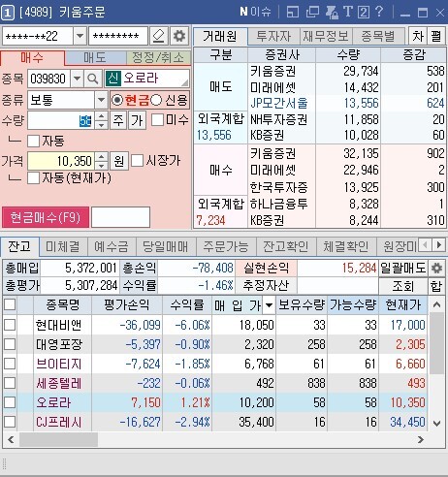
Task: Click the 조회 query button
Action: click(x=403, y=286)
